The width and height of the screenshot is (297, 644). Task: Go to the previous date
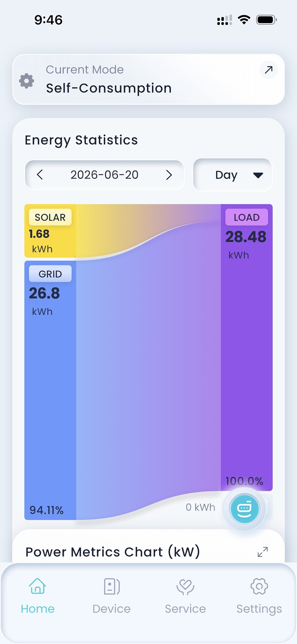[40, 175]
